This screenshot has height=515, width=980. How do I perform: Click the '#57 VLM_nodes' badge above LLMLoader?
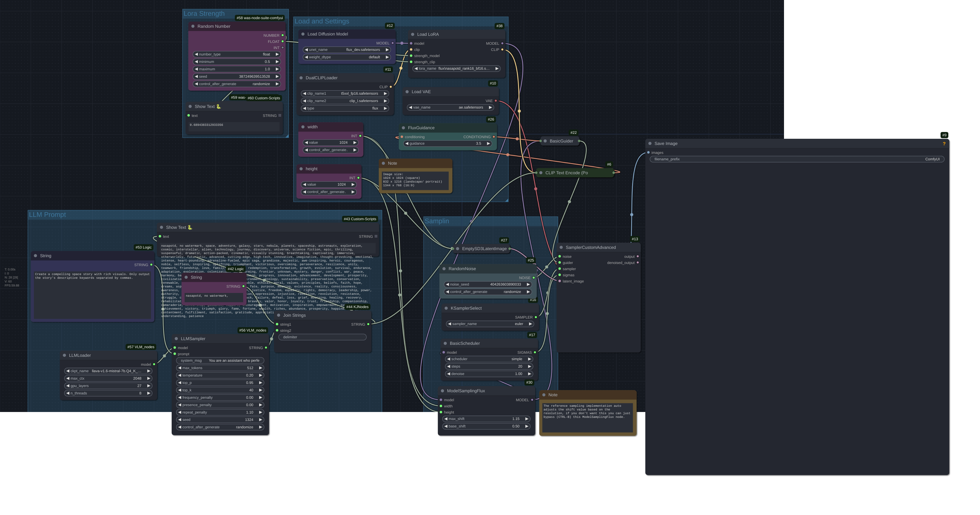[141, 347]
